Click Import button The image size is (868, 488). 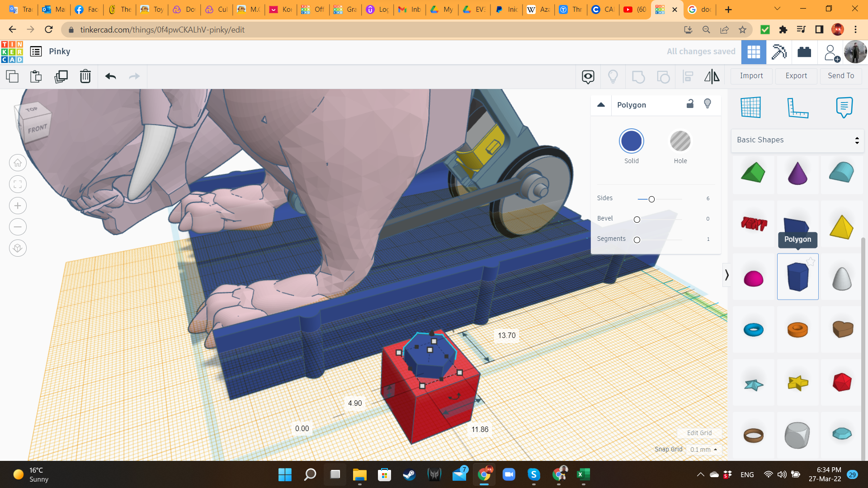(751, 76)
